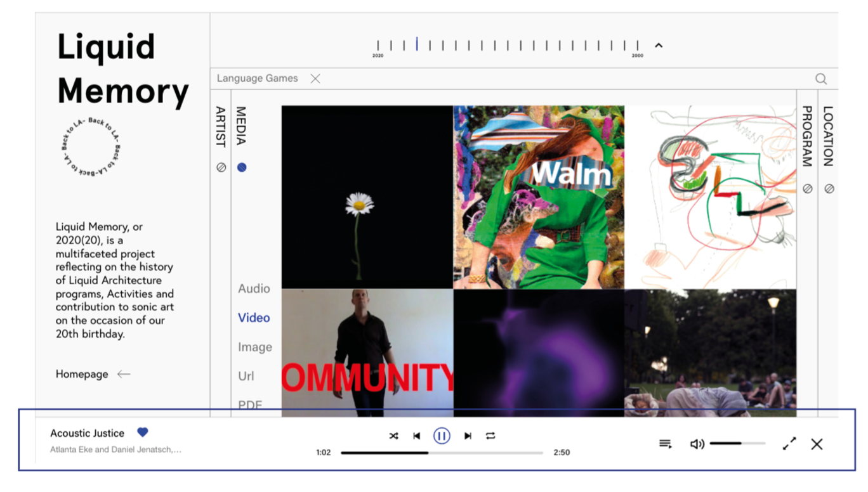Go to the Homepage link
Screen dimensions: 868x492
tap(81, 374)
